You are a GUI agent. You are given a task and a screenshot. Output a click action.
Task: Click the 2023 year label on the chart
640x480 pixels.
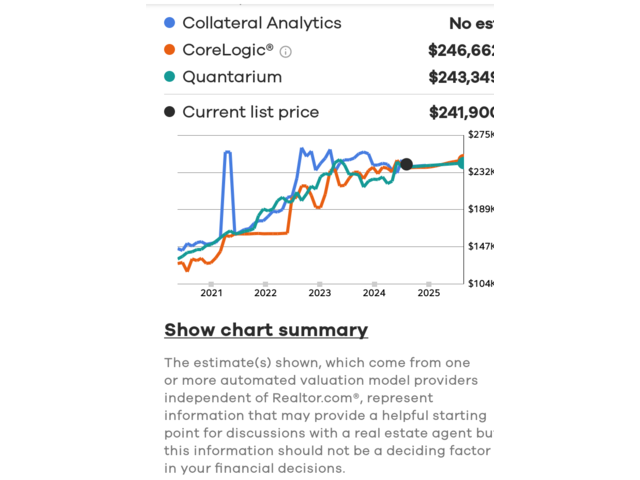pos(320,293)
